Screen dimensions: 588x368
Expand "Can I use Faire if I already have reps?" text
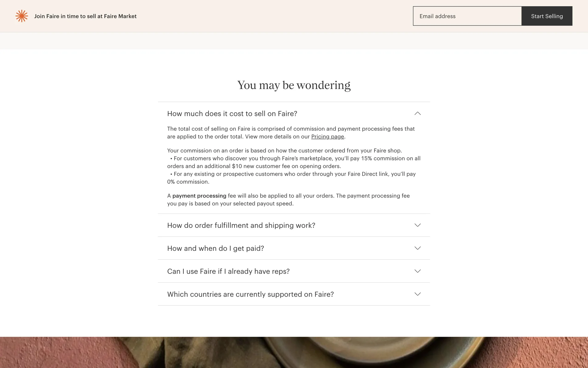pyautogui.click(x=228, y=271)
